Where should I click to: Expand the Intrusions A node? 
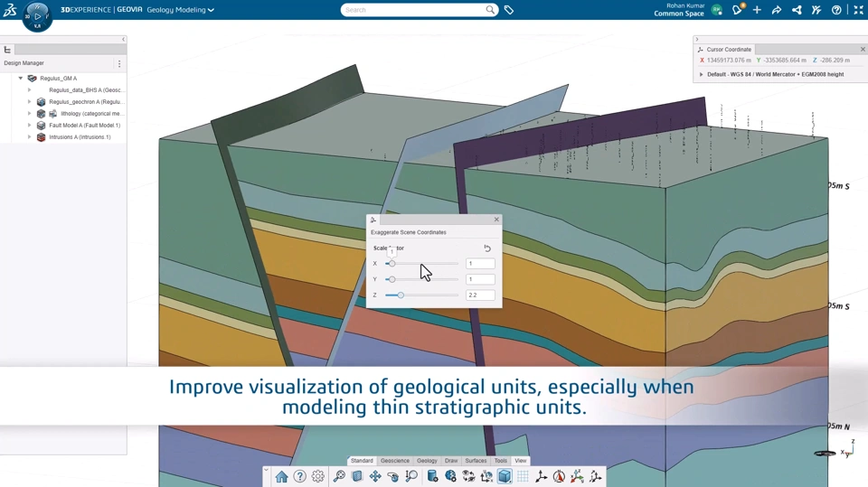(x=29, y=136)
